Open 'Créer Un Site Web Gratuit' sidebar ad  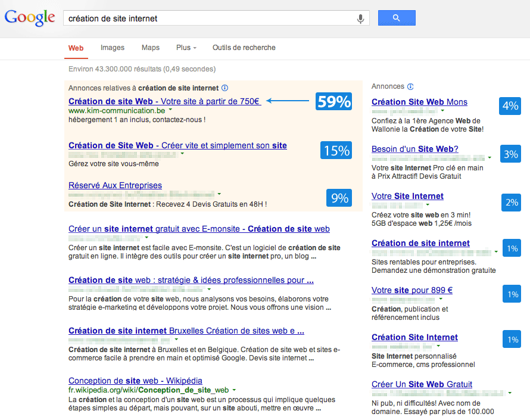click(422, 384)
